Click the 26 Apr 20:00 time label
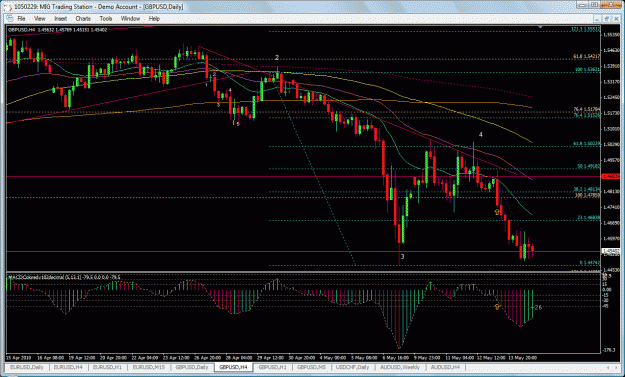 click(207, 358)
